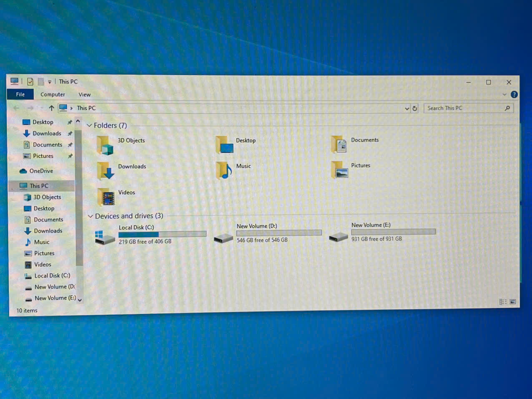532x399 pixels.
Task: Click the "931 GB free of 931 GB" text
Action: (376, 239)
